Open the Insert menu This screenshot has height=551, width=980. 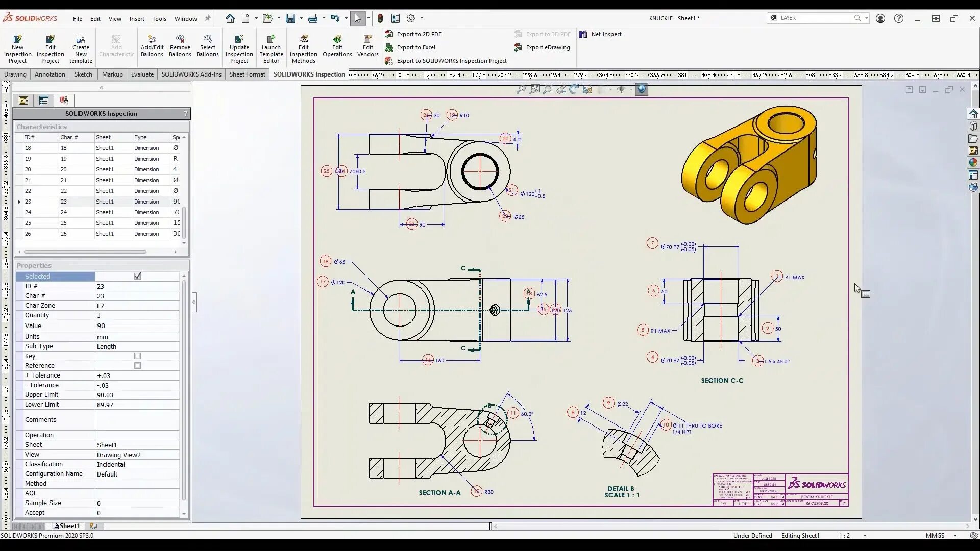point(136,19)
